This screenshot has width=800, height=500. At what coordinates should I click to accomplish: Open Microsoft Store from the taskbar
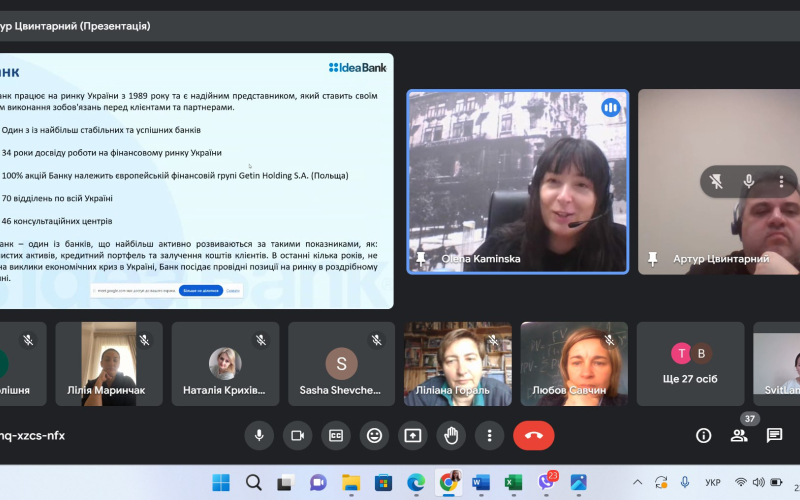pos(383,482)
